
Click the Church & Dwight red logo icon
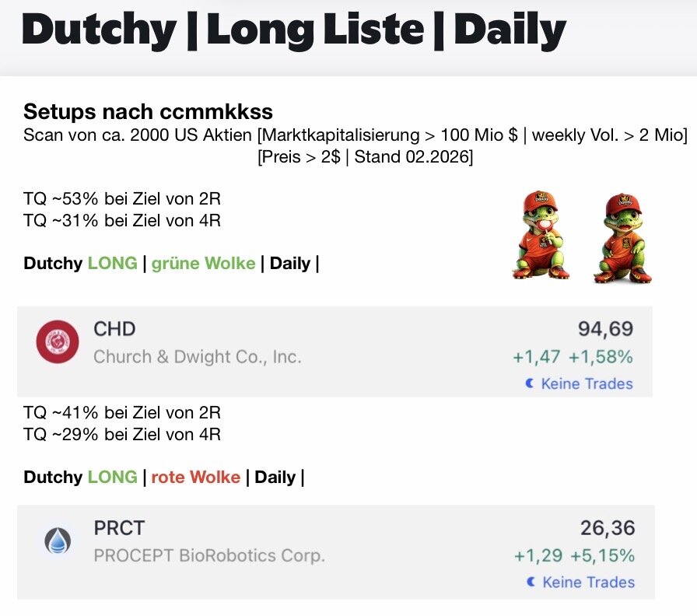coord(58,341)
